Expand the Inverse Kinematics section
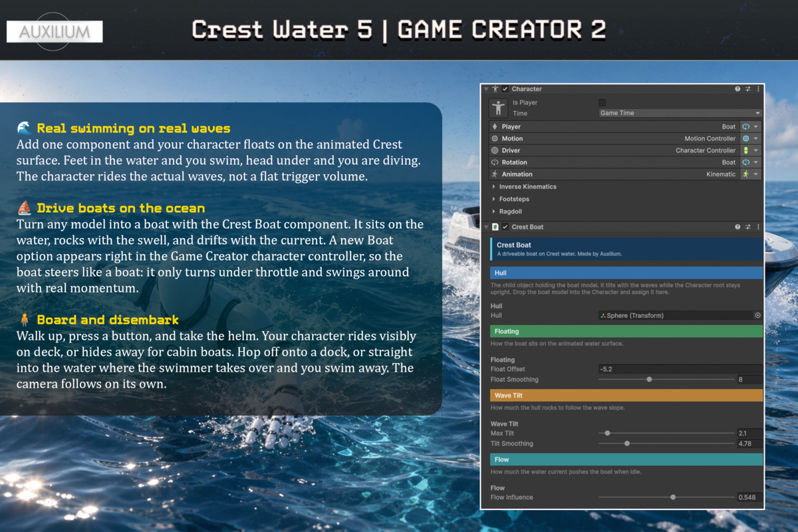 pos(493,187)
